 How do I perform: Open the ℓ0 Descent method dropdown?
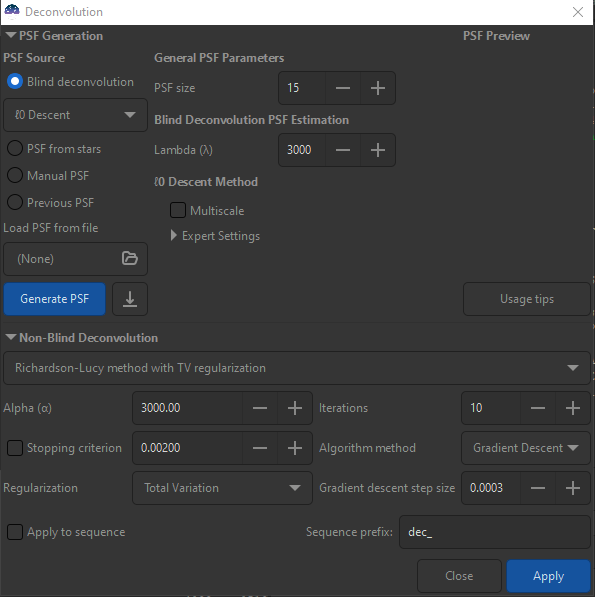75,115
